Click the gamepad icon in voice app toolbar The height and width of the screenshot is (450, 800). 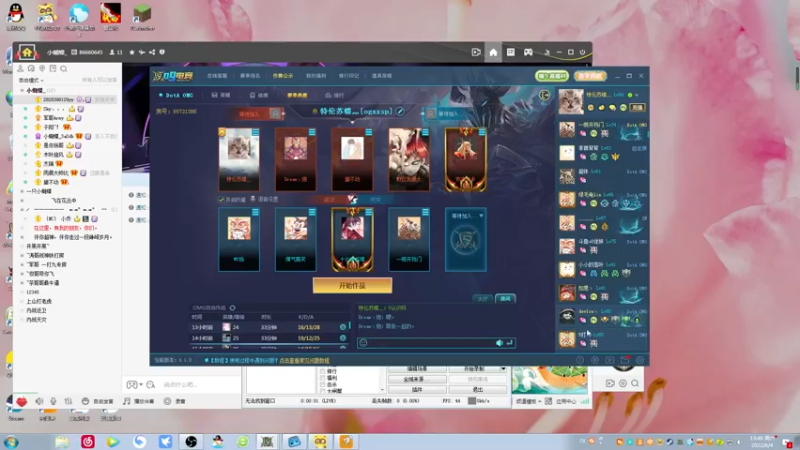click(x=528, y=52)
